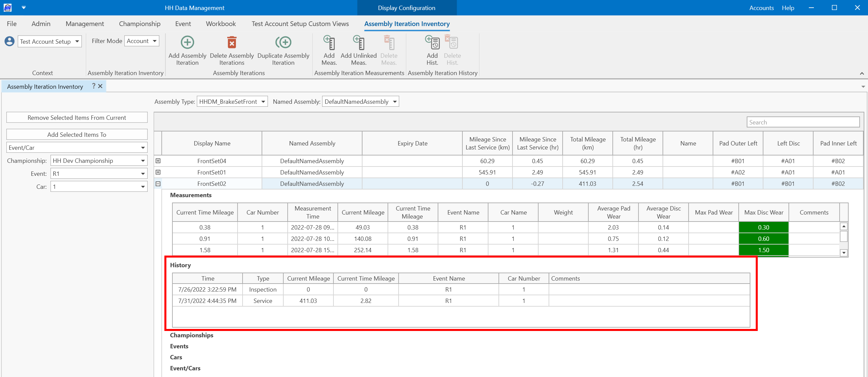Click the Search input field
This screenshot has width=868, height=377.
point(802,122)
